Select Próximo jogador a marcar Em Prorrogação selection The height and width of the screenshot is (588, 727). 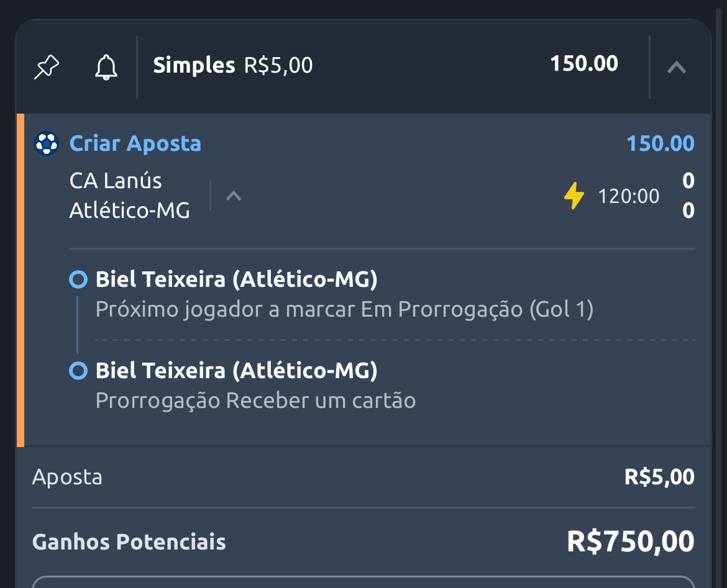[344, 309]
